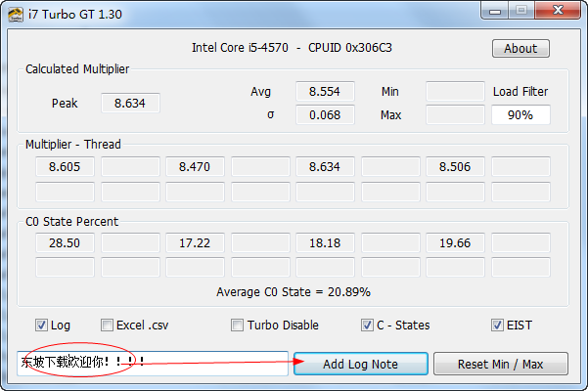This screenshot has height=391, width=588.
Task: Select thread multiplier value 8.506
Action: [x=455, y=166]
